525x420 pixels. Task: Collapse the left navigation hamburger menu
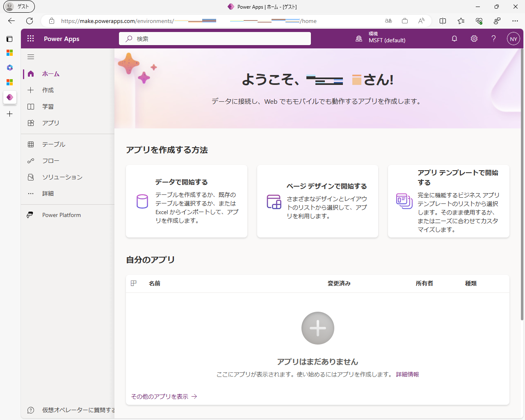tap(31, 57)
